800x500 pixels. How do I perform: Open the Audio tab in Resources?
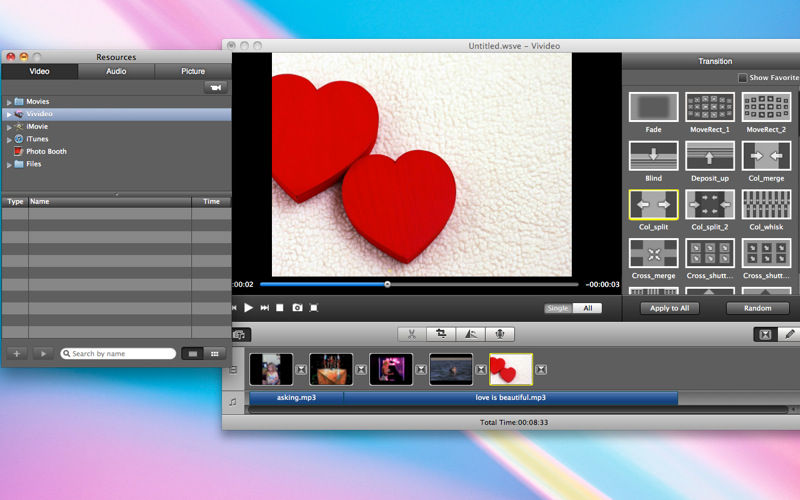click(116, 71)
